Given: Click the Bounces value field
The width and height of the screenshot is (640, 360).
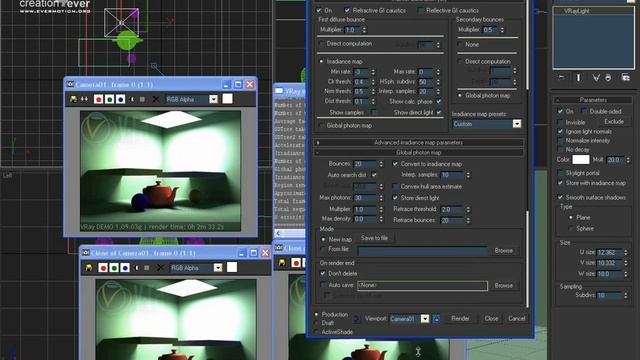Looking at the screenshot, I should click(x=365, y=164).
